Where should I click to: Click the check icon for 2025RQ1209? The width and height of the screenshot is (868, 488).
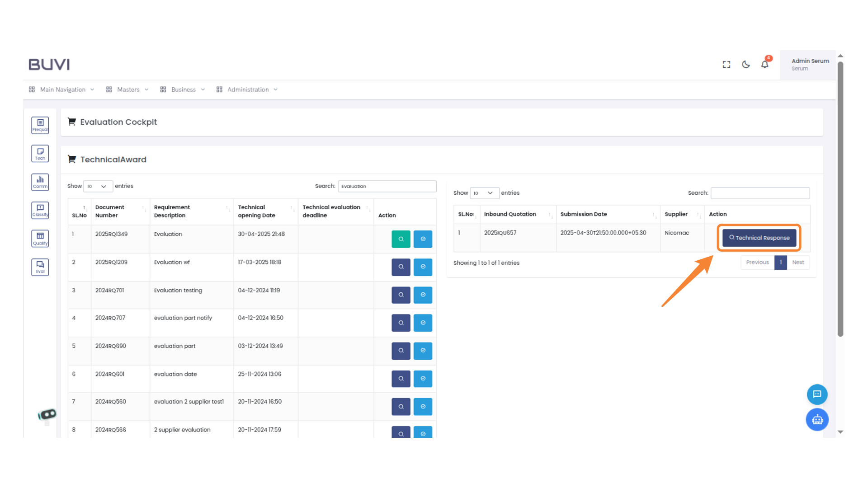click(x=423, y=267)
